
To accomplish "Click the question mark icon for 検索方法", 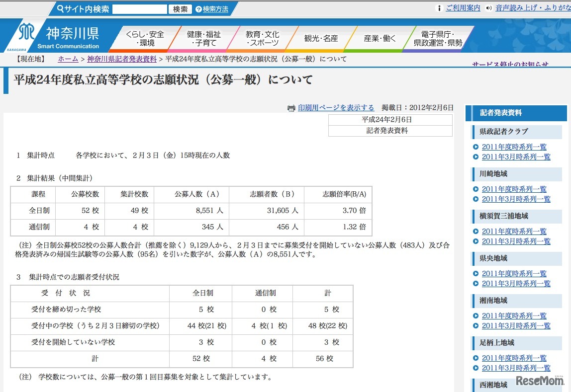I will click(199, 9).
